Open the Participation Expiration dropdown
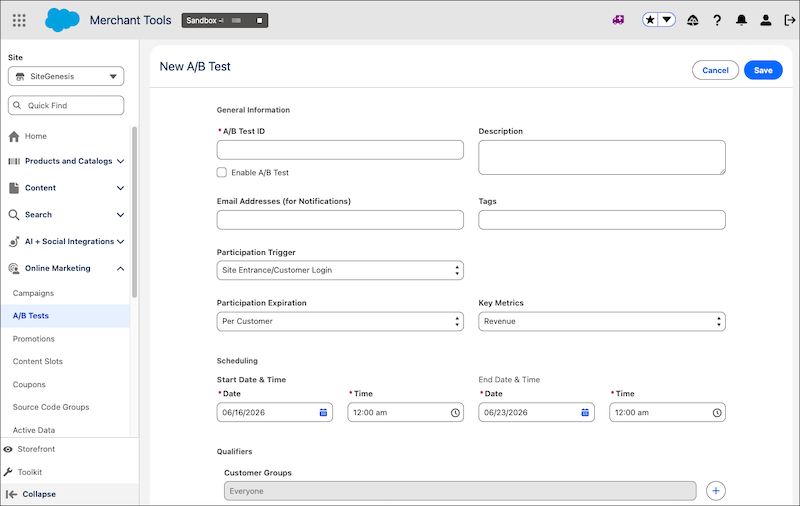This screenshot has width=800, height=506. click(x=340, y=321)
